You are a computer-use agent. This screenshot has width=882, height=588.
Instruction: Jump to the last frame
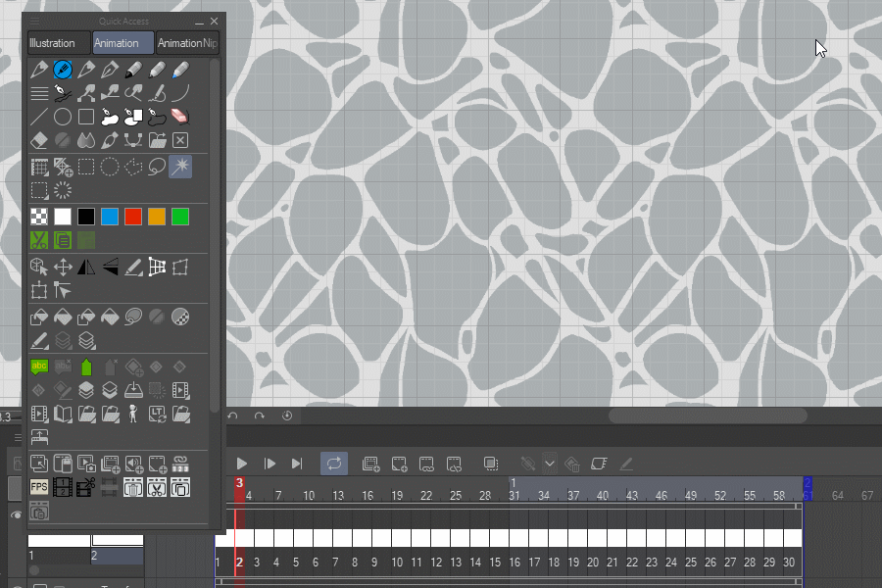(x=297, y=464)
